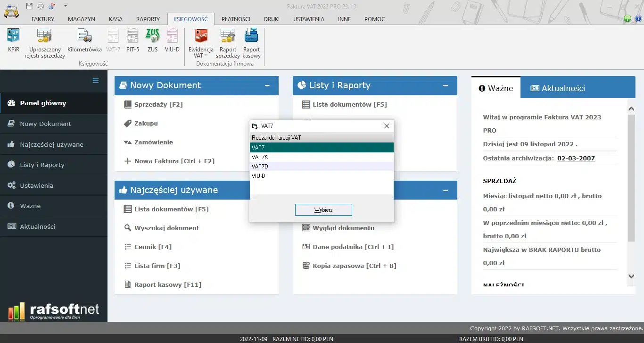Open Kilometrówka from the ribbon

pyautogui.click(x=84, y=40)
